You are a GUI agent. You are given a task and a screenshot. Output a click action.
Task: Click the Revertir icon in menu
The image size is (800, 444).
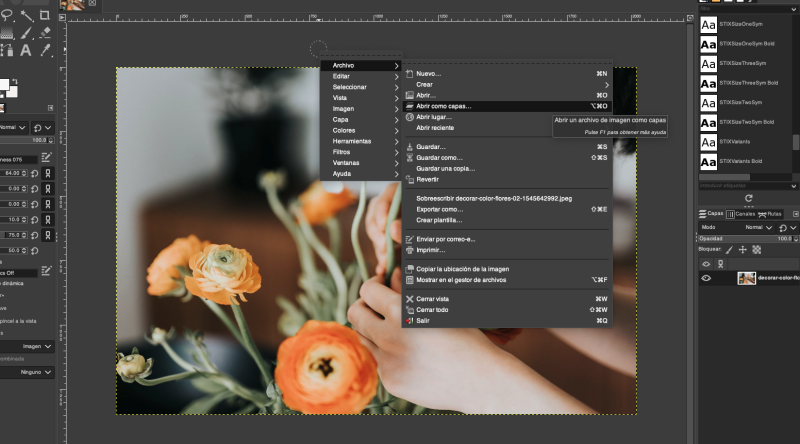(x=409, y=179)
